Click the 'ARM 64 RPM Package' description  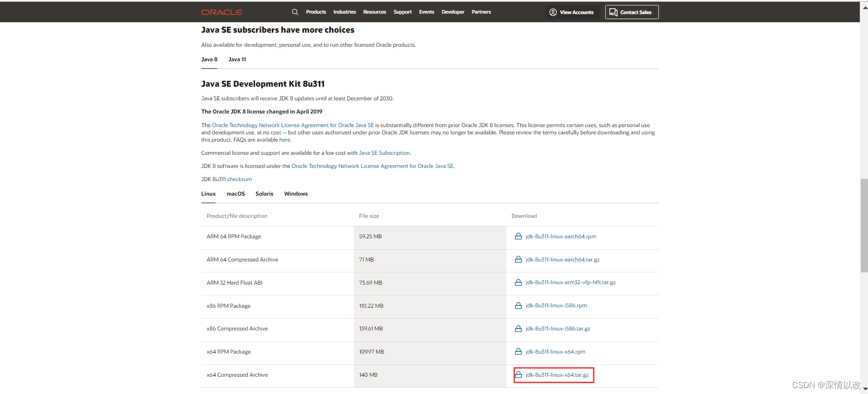(234, 236)
